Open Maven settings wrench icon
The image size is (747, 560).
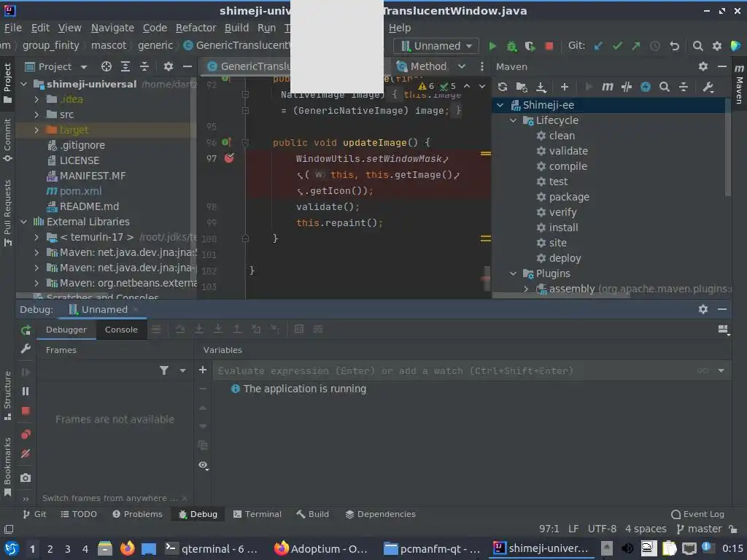click(x=708, y=87)
